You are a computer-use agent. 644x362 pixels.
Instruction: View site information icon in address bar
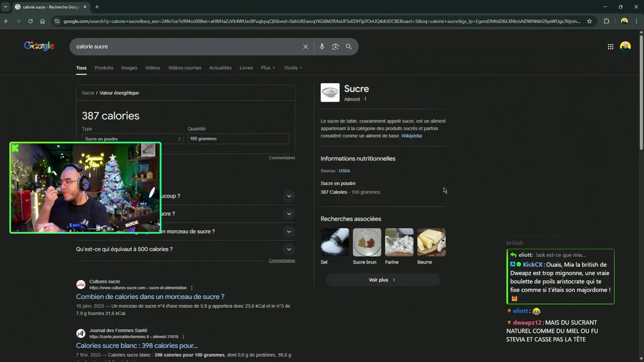(57, 21)
